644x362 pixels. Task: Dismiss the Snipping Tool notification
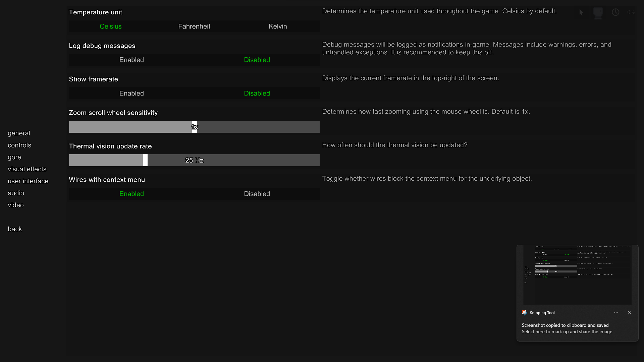tap(630, 313)
